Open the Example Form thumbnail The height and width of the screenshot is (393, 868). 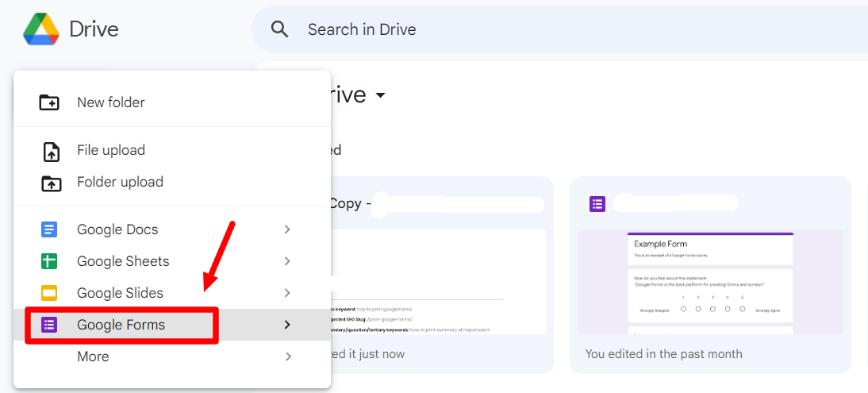(710, 282)
